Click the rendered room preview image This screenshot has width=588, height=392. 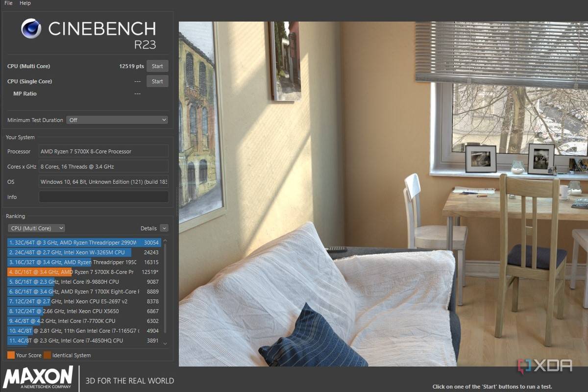coord(383,194)
